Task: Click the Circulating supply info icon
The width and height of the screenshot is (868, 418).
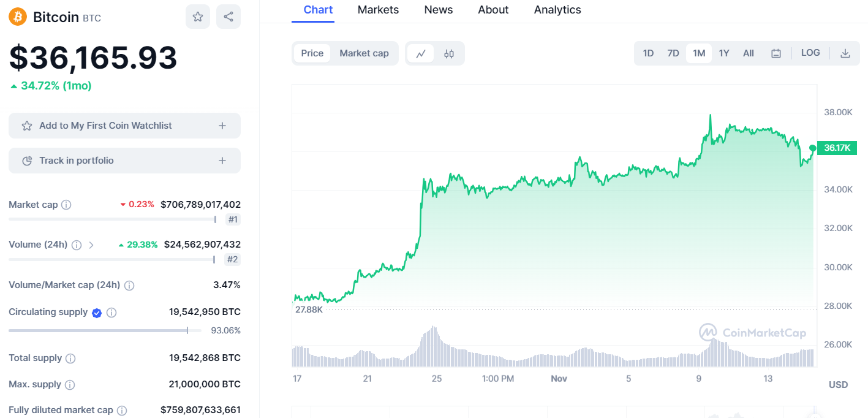Action: [x=111, y=313]
